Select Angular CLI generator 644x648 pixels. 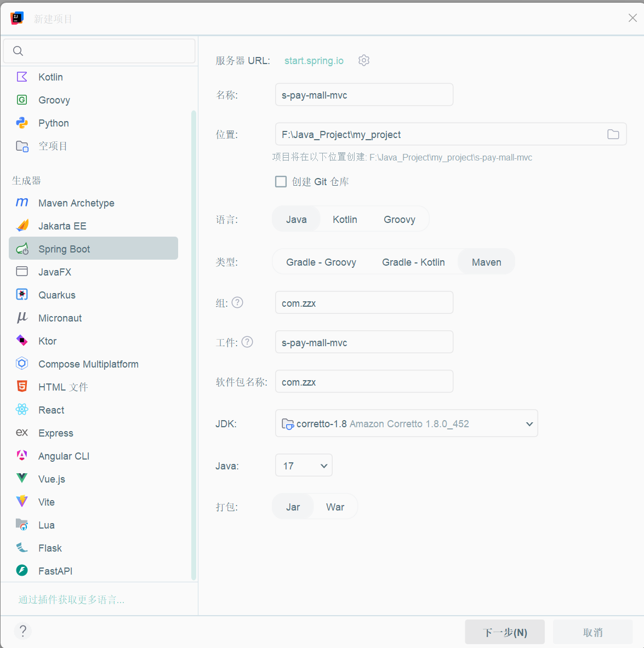[94, 456]
